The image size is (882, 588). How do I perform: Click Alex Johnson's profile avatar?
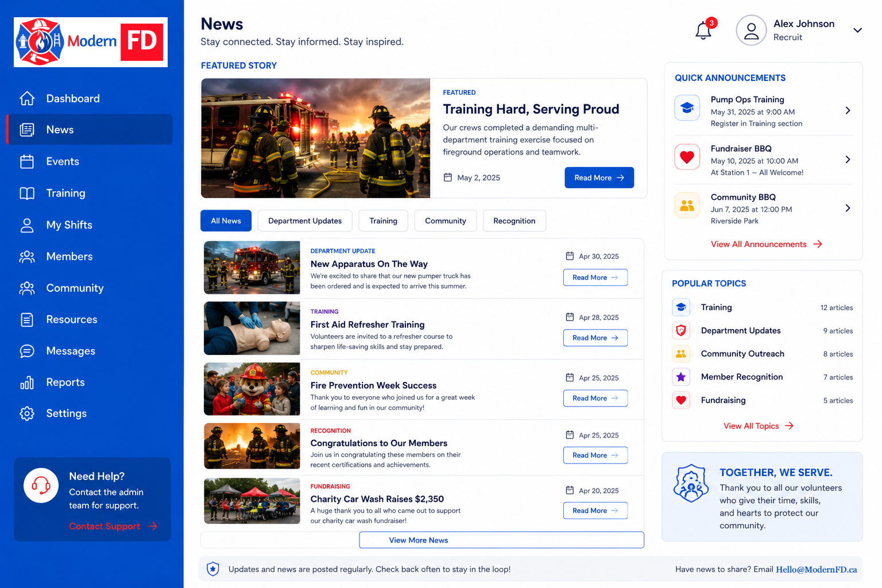[751, 30]
